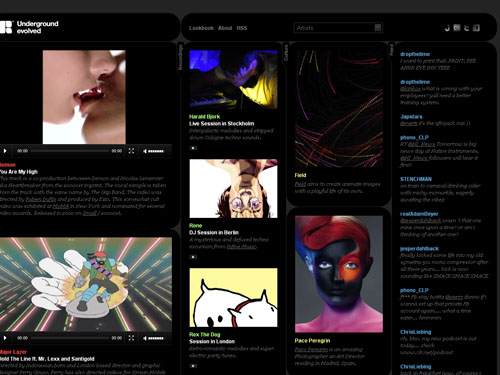This screenshot has height=375, width=500.
Task: Open the Rone upside-down portrait thumbnail
Action: click(x=233, y=189)
